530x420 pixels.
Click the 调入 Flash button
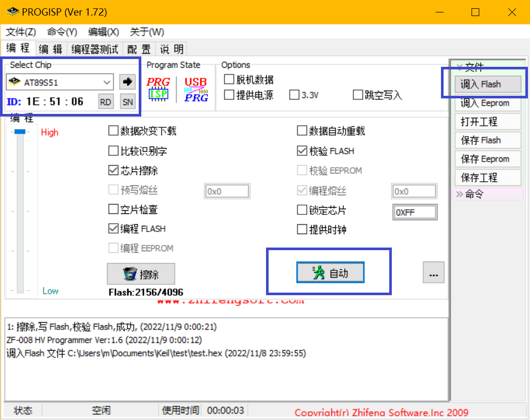481,84
